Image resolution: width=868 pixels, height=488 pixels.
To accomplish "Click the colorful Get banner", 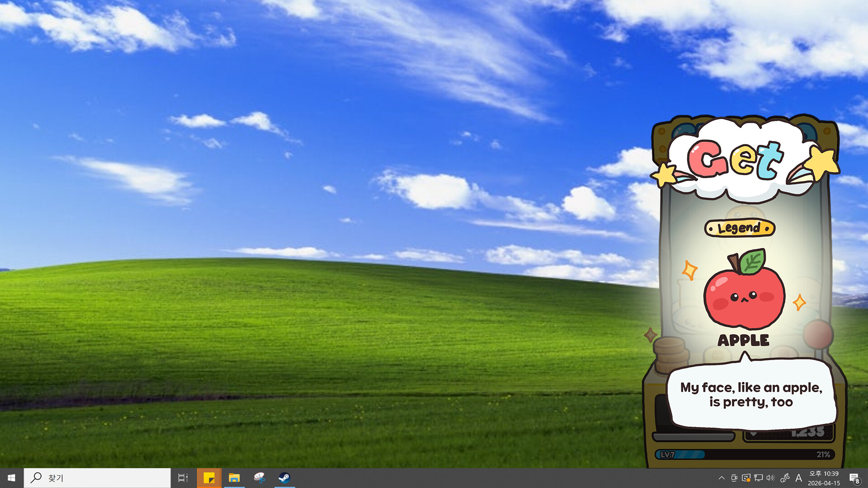I will [x=736, y=159].
